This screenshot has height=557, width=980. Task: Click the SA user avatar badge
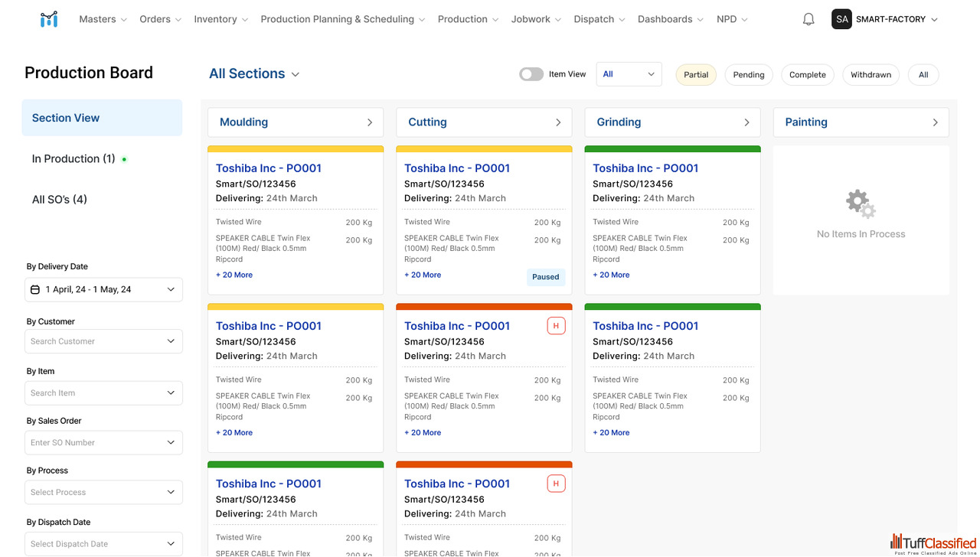pyautogui.click(x=842, y=19)
